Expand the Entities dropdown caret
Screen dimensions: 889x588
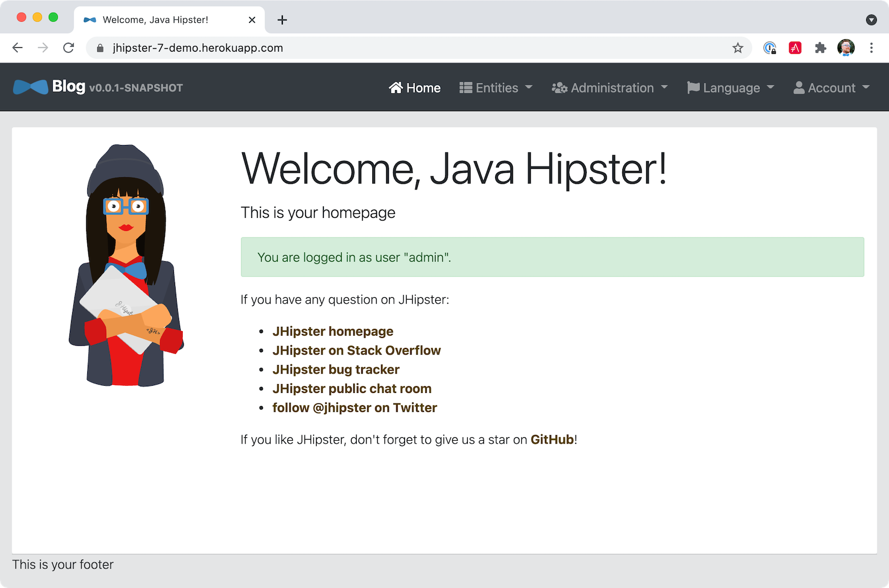click(529, 87)
